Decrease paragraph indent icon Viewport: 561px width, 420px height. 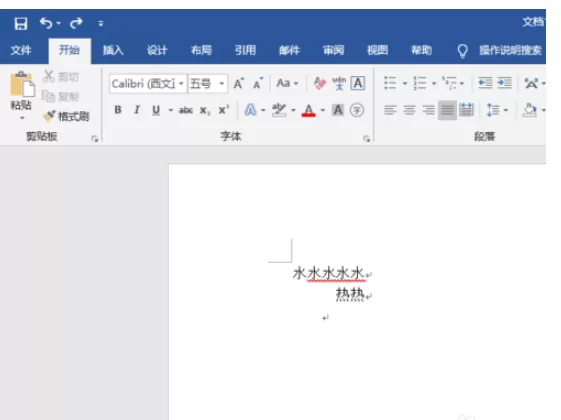[485, 83]
